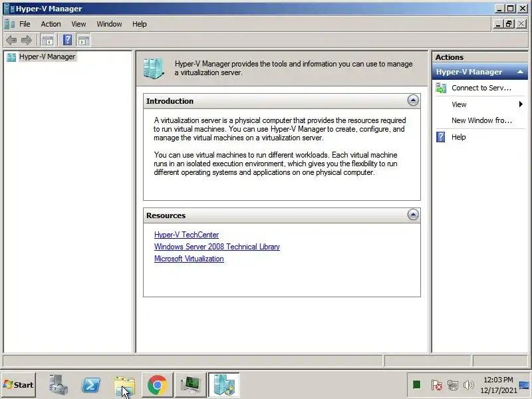Click the Hyper-V server icon in description header
The width and height of the screenshot is (532, 399).
(x=154, y=68)
